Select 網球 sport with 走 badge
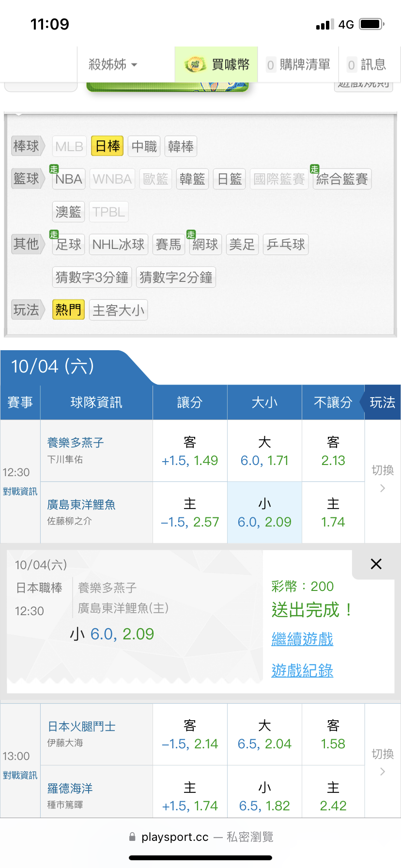This screenshot has width=401, height=868. [x=205, y=245]
